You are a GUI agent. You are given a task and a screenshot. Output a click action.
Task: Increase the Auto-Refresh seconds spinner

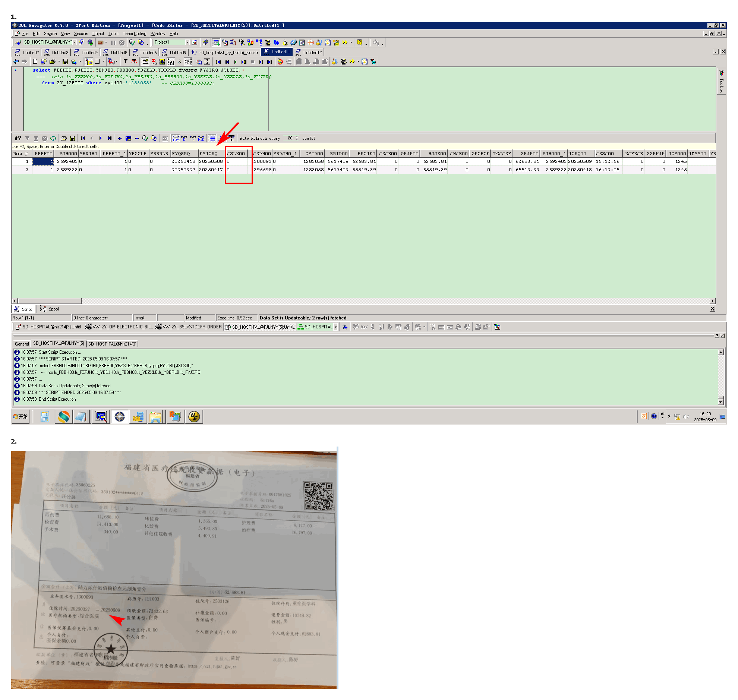297,137
